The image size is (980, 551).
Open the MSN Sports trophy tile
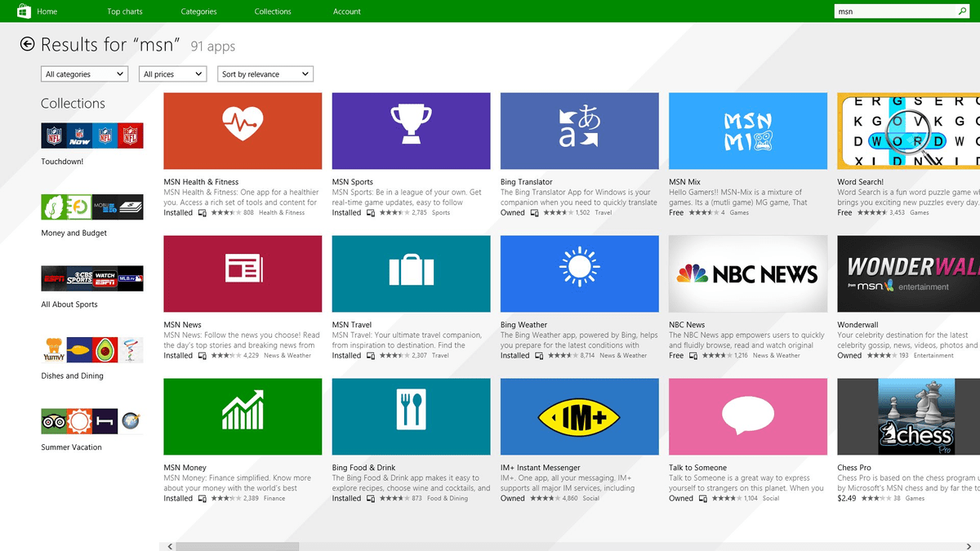pyautogui.click(x=411, y=131)
